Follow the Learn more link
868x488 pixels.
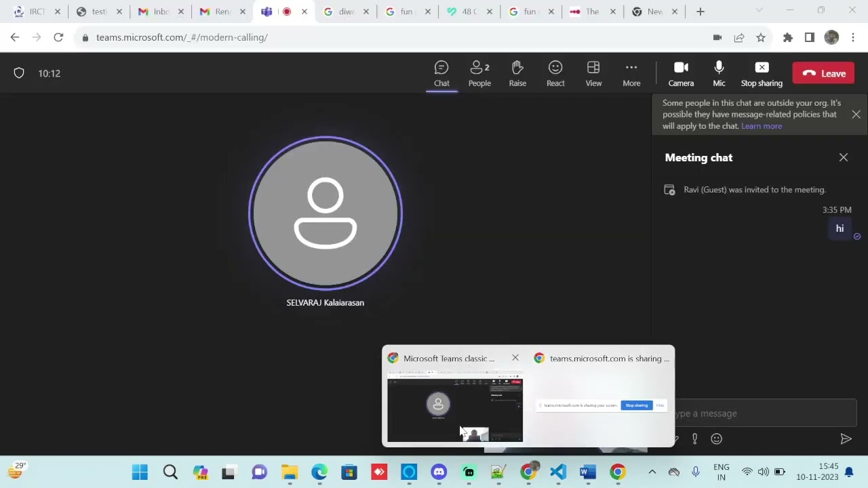762,126
